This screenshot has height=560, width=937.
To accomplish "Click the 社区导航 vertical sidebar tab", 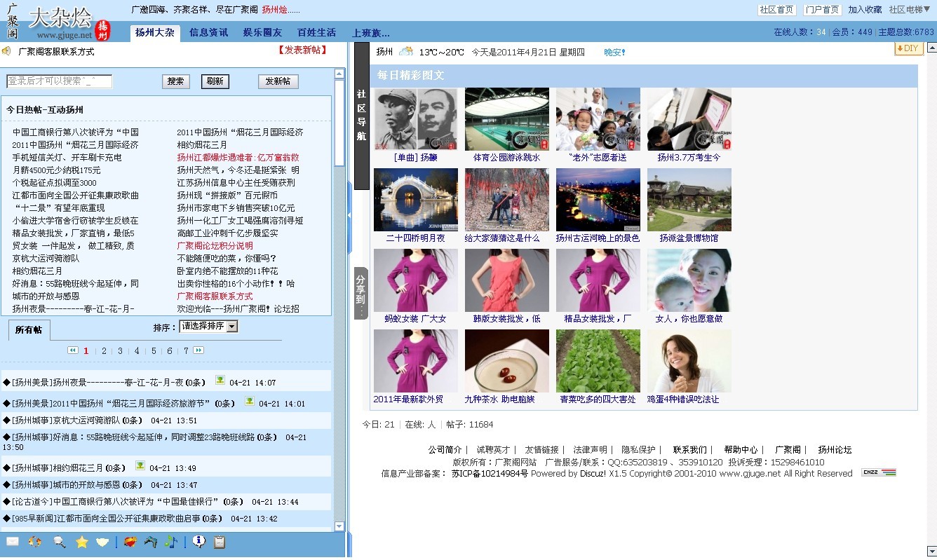I will 361,116.
